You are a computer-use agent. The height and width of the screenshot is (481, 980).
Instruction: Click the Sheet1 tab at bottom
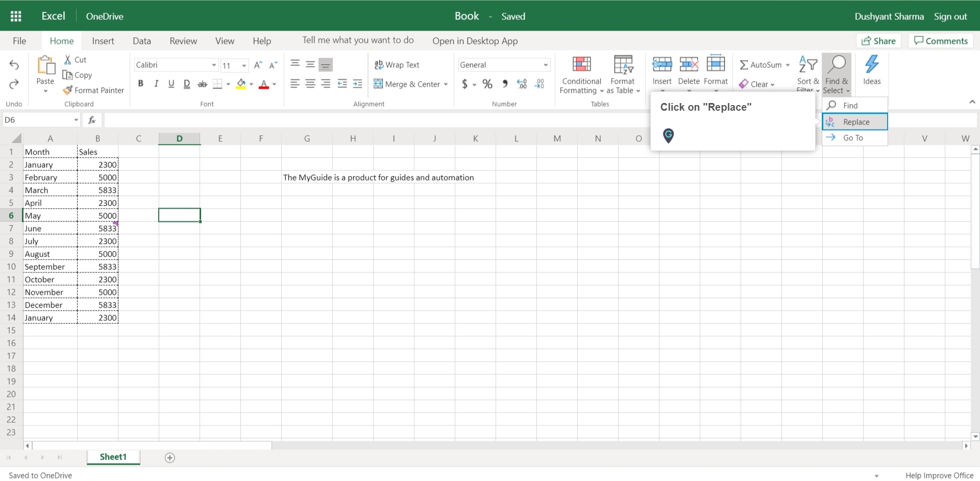pos(113,457)
